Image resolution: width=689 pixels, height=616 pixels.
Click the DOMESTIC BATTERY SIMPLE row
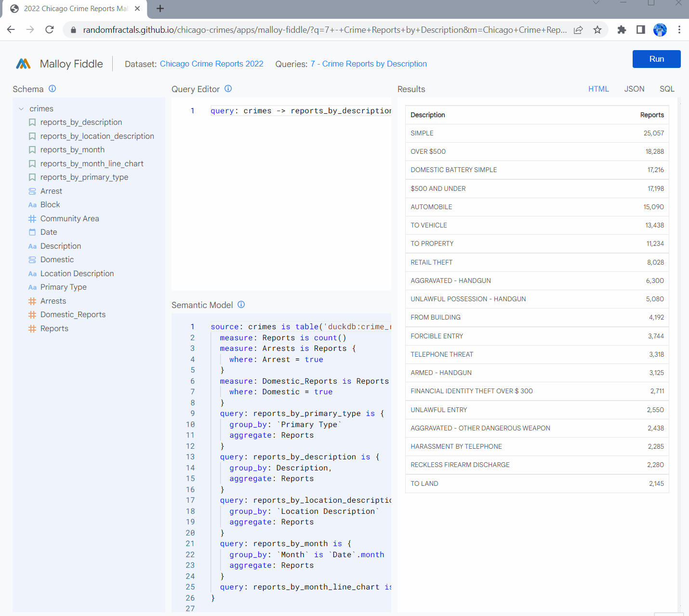(x=537, y=170)
